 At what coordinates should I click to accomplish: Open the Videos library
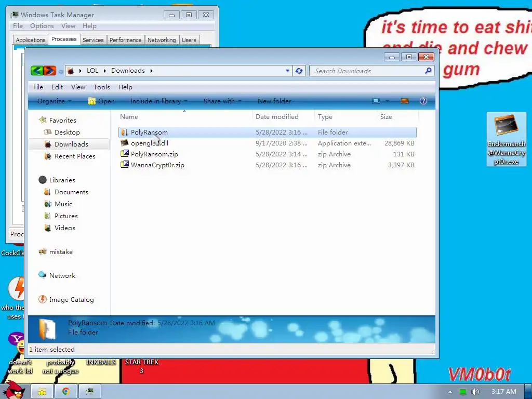coord(64,228)
